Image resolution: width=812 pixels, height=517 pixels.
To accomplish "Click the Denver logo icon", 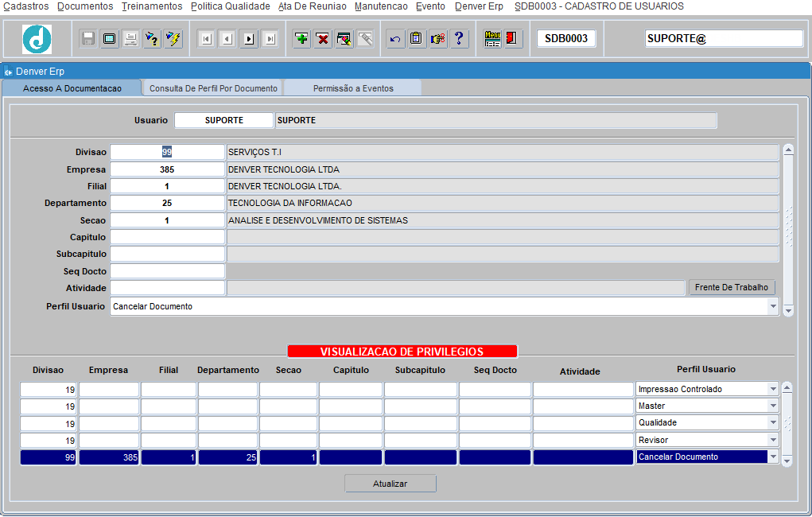I will [37, 39].
